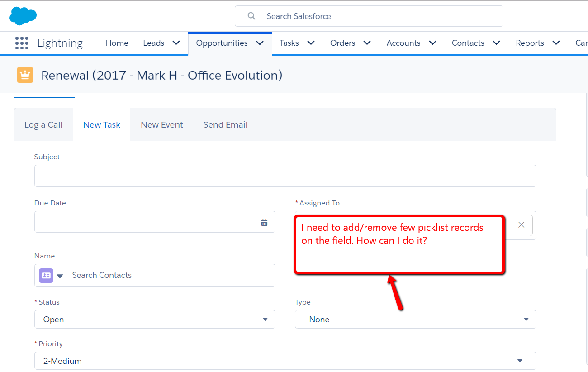588x372 pixels.
Task: Open the Orders tab
Action: tap(343, 43)
